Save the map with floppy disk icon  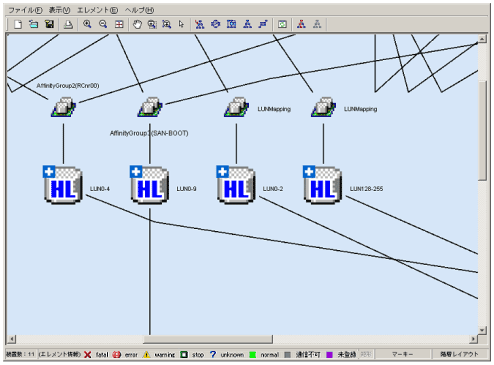tap(50, 24)
